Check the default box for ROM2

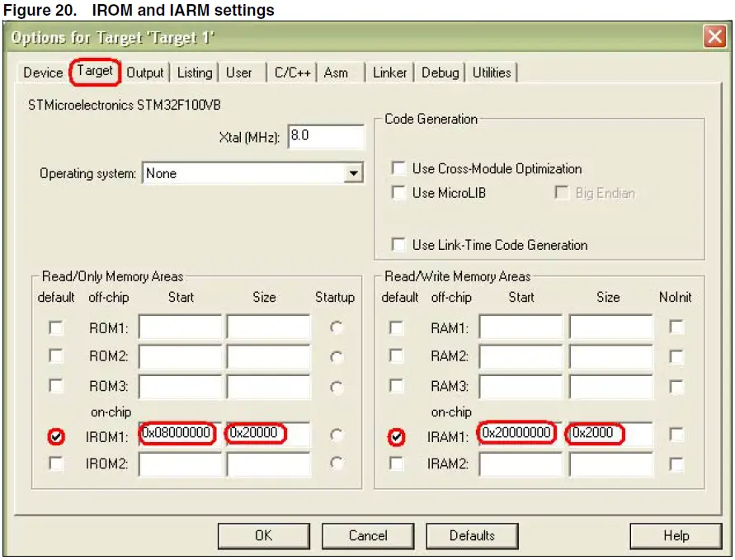pyautogui.click(x=56, y=356)
